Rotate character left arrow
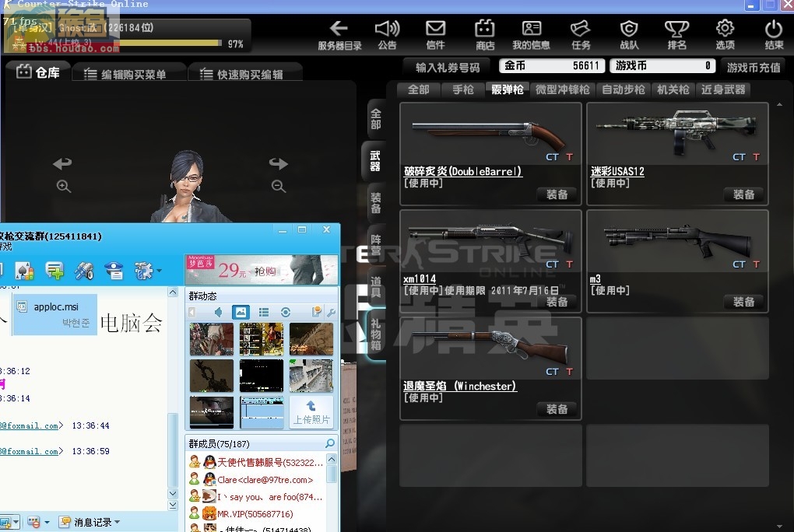The width and height of the screenshot is (794, 532). coord(62,163)
